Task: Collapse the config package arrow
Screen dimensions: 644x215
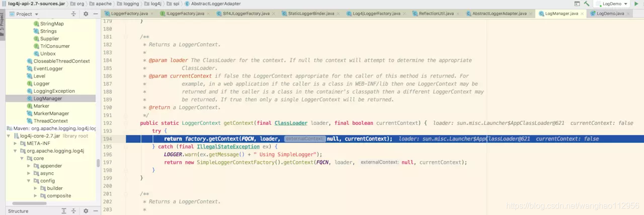Action: 29,181
